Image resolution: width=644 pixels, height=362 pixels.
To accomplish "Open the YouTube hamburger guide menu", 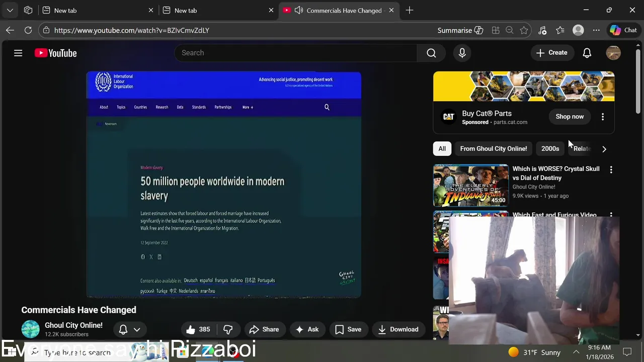I will tap(18, 53).
